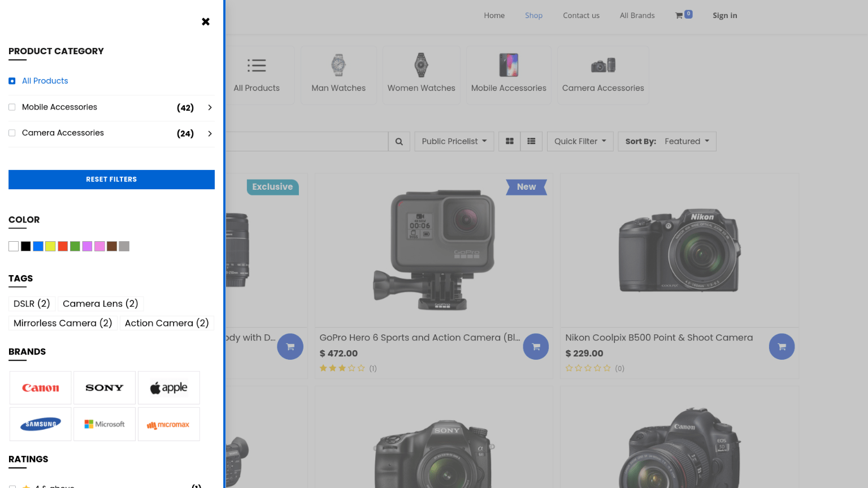868x488 pixels.
Task: Open the Mobile Accessories category tile
Action: [x=509, y=75]
